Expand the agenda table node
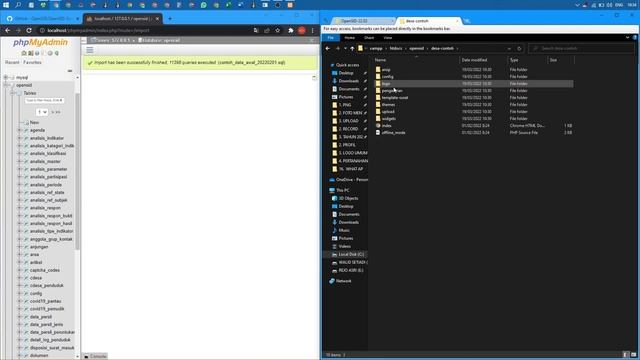The image size is (640, 360). 20,130
